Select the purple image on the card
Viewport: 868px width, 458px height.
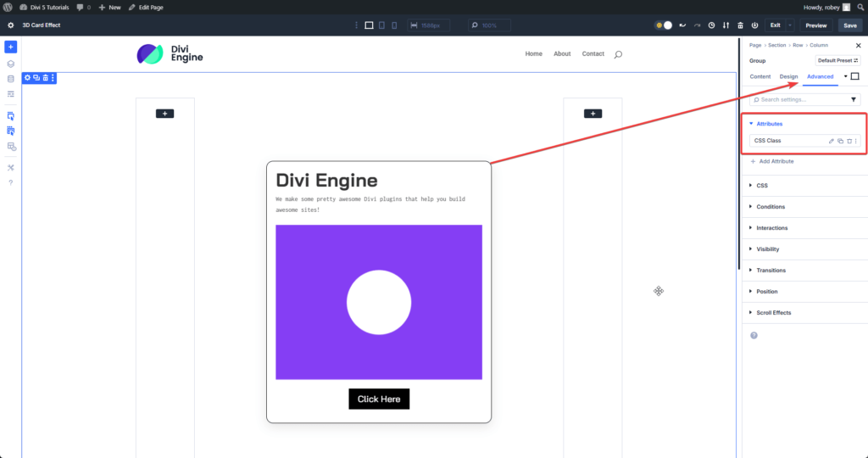tap(379, 302)
